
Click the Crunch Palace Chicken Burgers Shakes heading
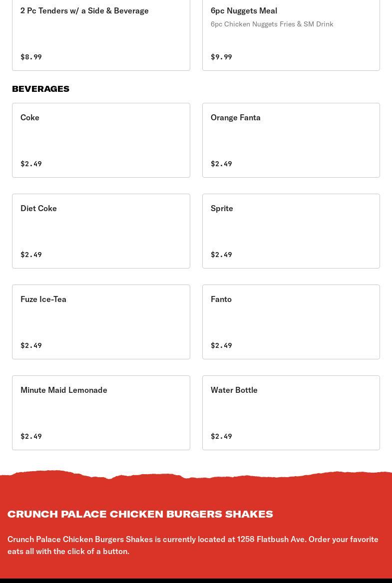click(140, 514)
